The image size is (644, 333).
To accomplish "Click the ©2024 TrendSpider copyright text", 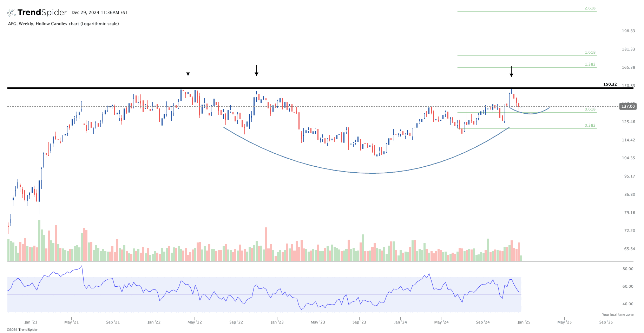I will [22, 329].
